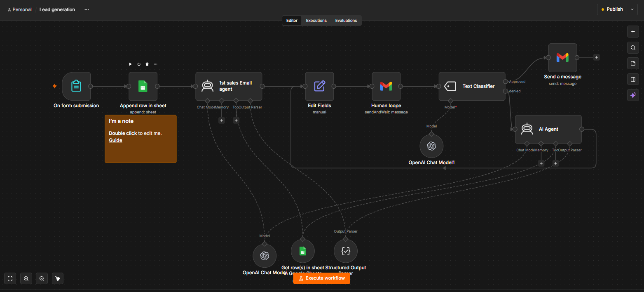Open the workflow three-dot menu near title
Viewport: 644px width, 292px height.
tap(87, 9)
